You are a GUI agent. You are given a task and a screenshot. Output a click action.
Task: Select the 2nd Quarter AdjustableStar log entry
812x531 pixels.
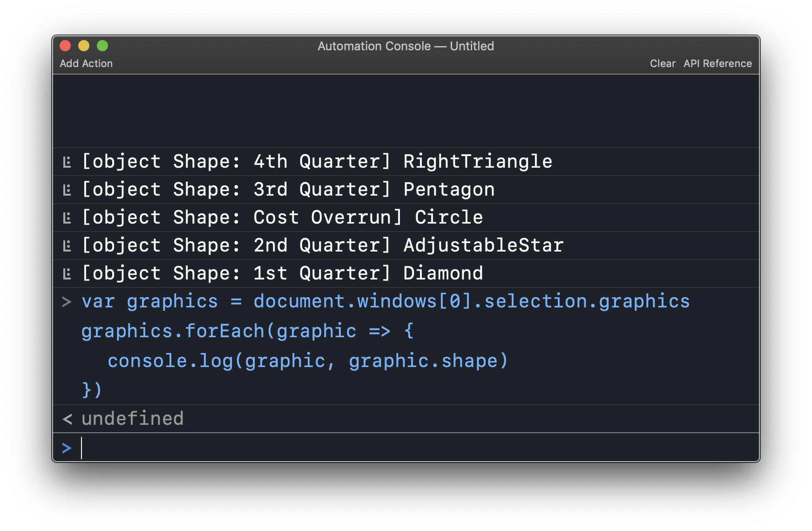[322, 245]
